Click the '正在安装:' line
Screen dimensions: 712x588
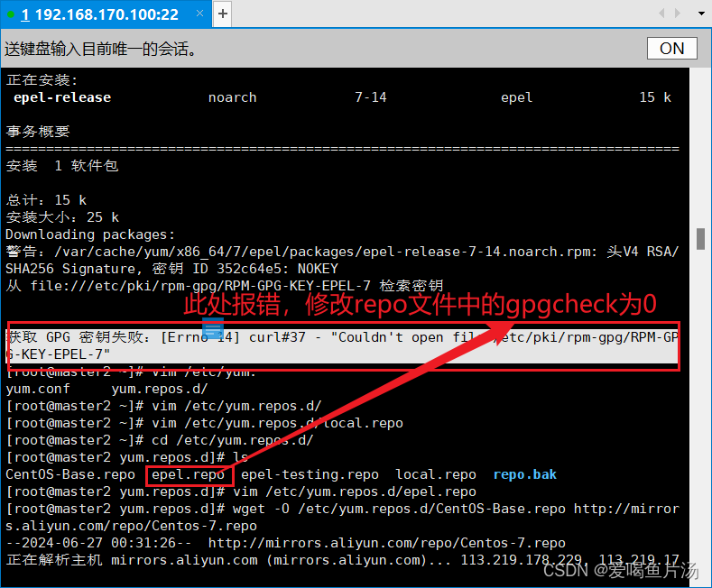[x=42, y=80]
